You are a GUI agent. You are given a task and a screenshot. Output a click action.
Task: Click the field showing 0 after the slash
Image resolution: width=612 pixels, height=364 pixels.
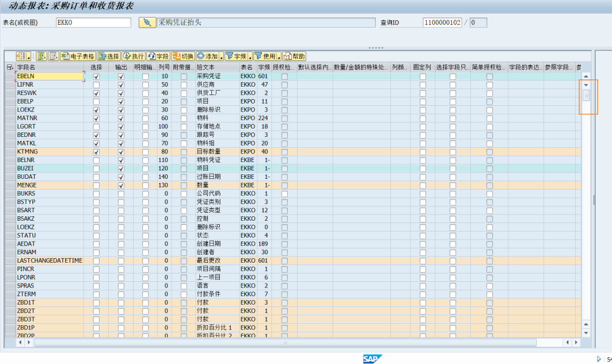click(478, 23)
